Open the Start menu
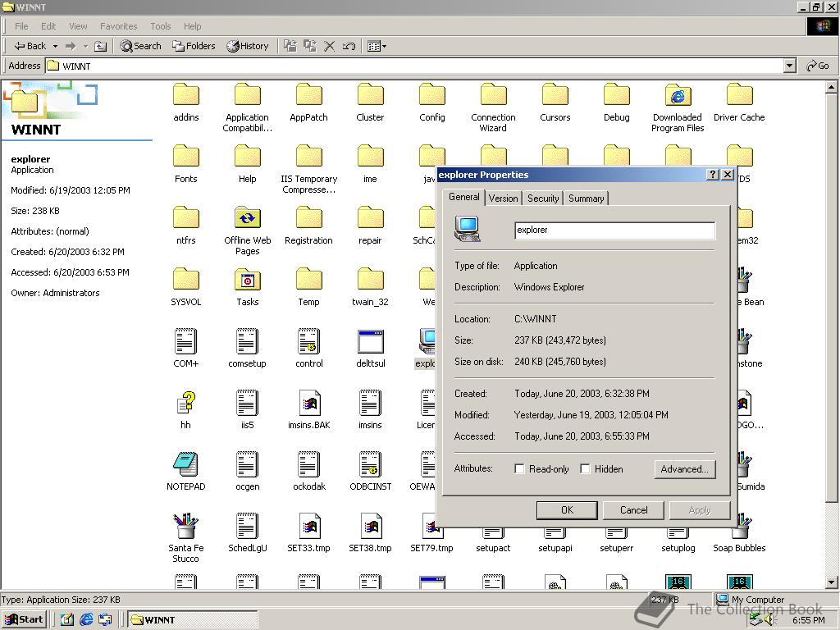This screenshot has height=630, width=840. pos(24,620)
